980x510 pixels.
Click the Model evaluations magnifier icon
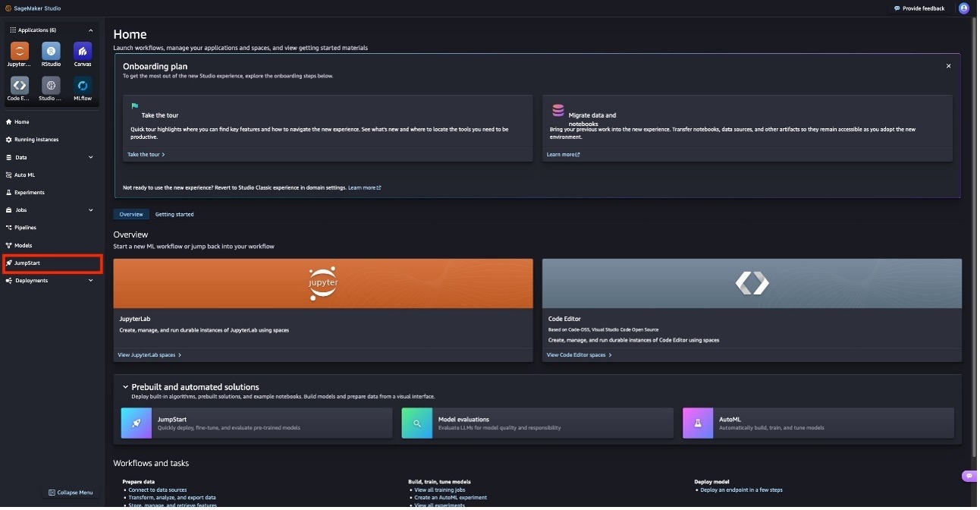coord(416,423)
